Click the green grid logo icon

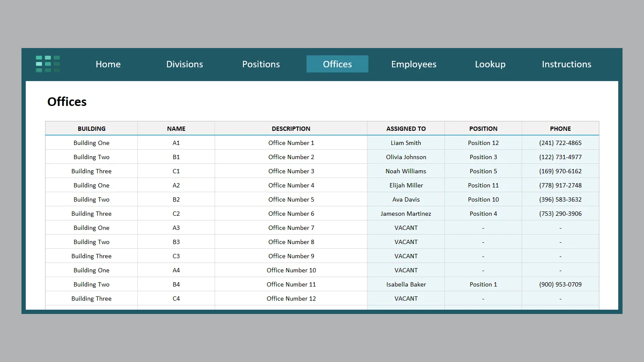click(48, 64)
